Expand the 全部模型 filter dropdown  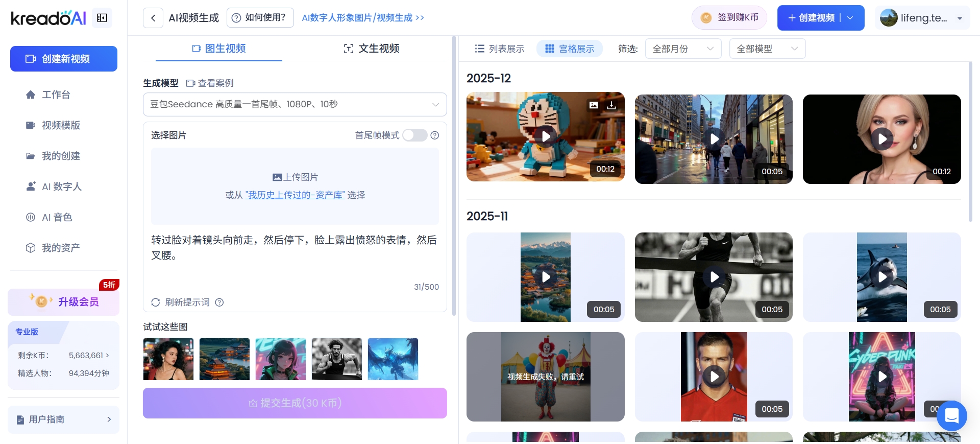tap(767, 49)
